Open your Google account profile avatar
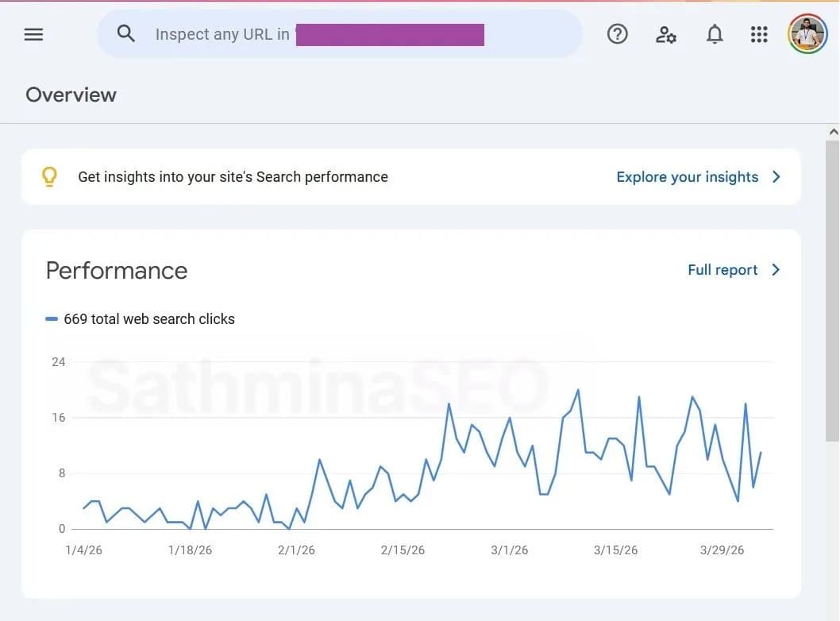 tap(807, 34)
